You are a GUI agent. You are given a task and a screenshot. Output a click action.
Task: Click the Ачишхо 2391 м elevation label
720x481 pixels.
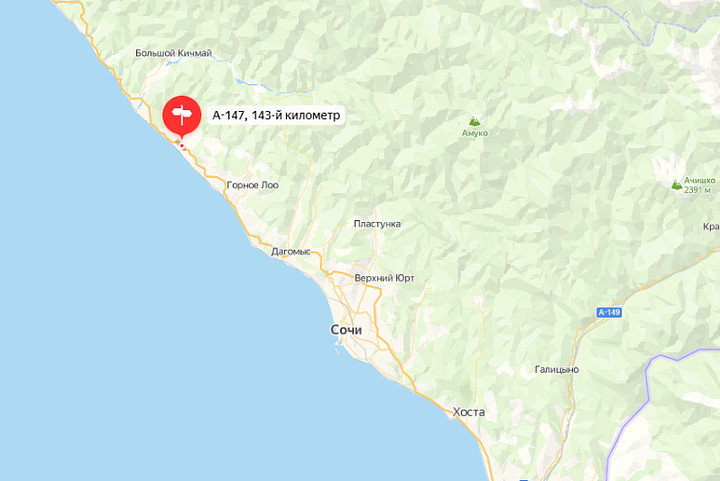(x=699, y=185)
